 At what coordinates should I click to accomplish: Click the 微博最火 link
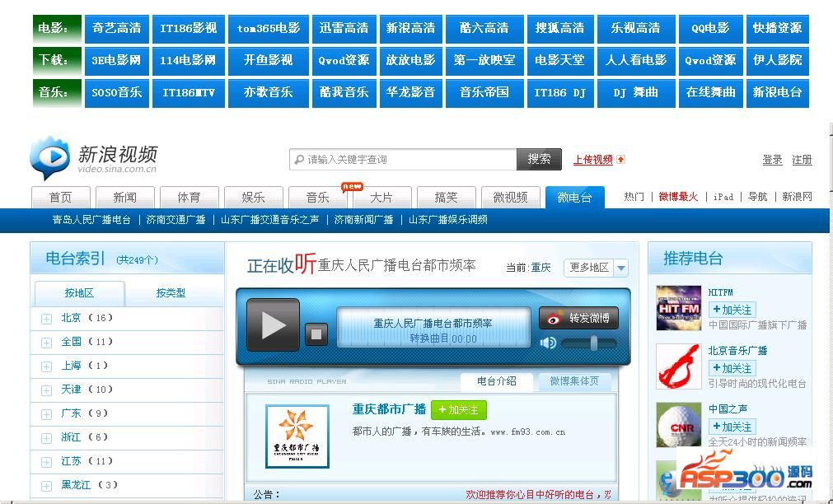[x=678, y=197]
